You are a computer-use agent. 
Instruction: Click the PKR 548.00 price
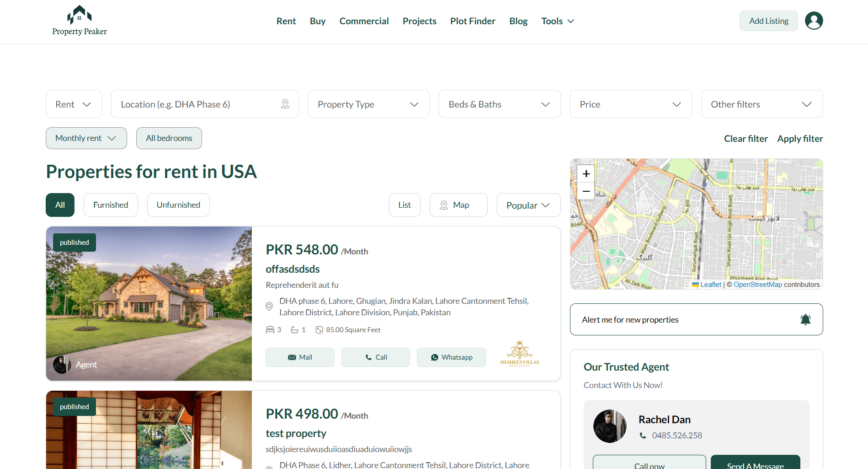pyautogui.click(x=302, y=250)
